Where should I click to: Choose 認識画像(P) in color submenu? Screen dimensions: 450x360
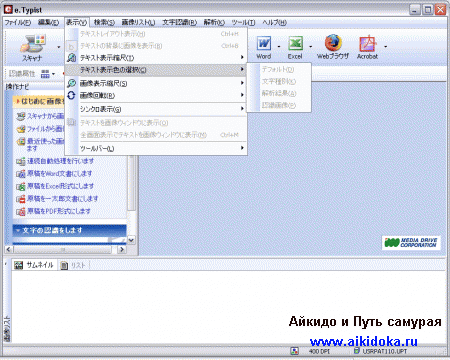coord(279,105)
